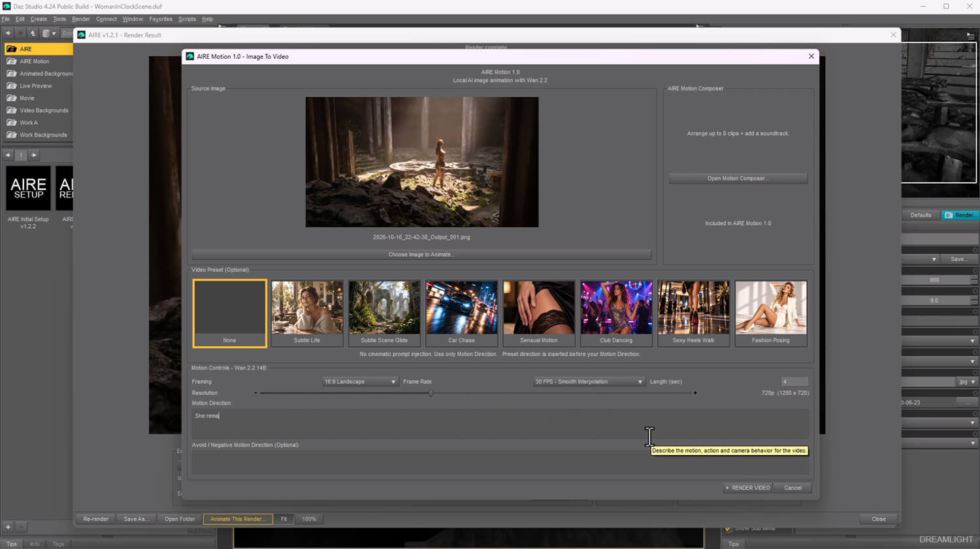Open the Scripts menu
The image size is (980, 549).
[x=187, y=19]
